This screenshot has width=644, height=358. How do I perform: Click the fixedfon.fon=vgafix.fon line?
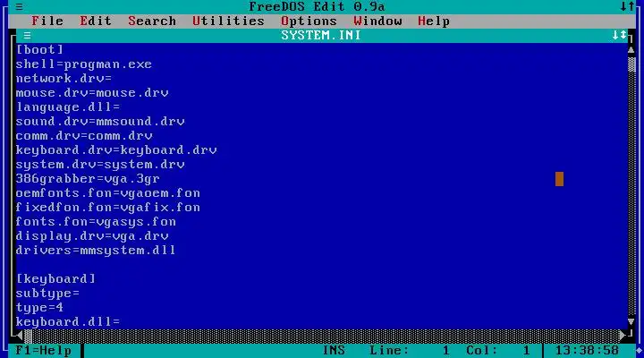108,207
